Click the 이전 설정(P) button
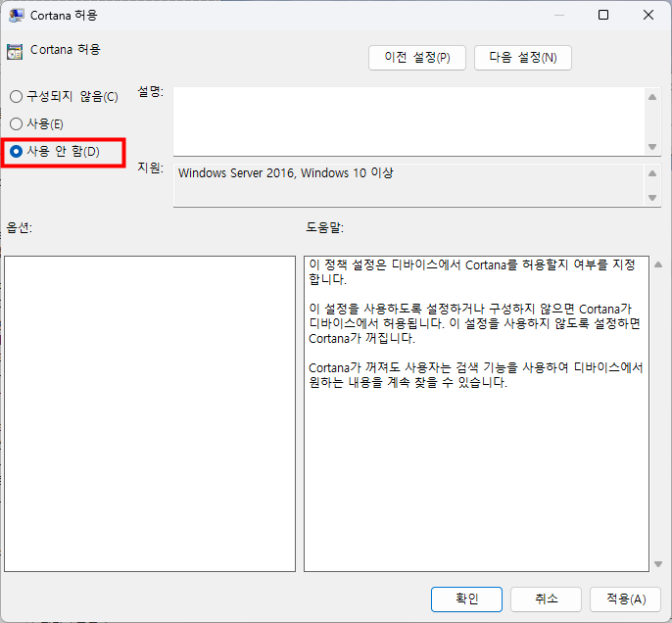Image resolution: width=672 pixels, height=623 pixels. [417, 58]
